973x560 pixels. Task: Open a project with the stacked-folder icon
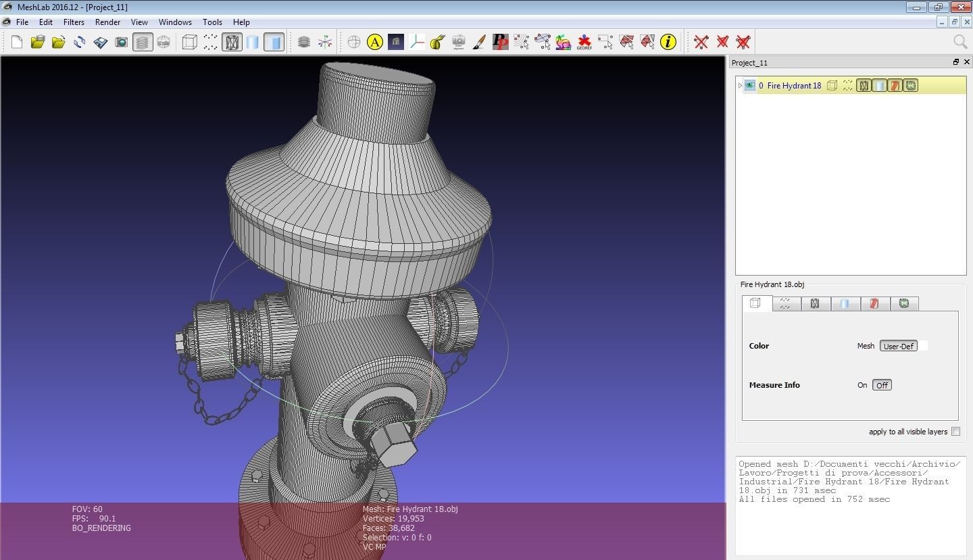coord(38,42)
